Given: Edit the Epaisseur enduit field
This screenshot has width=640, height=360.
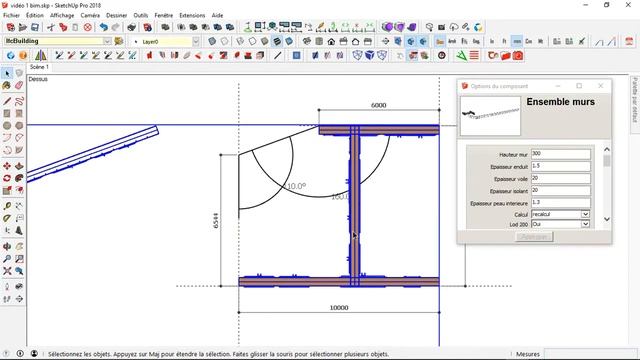Looking at the screenshot, I should tap(561, 166).
